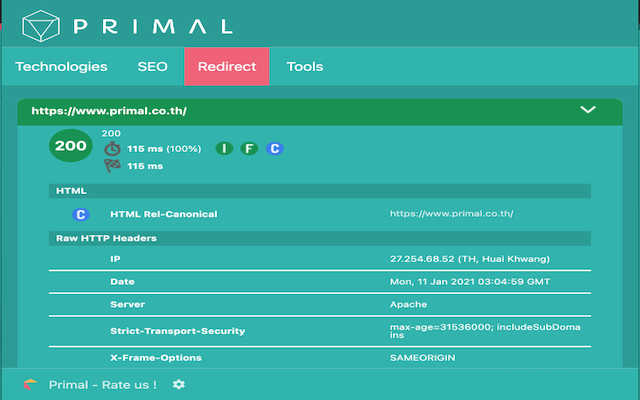Click the green F indicator badge
The image size is (640, 400).
[249, 149]
